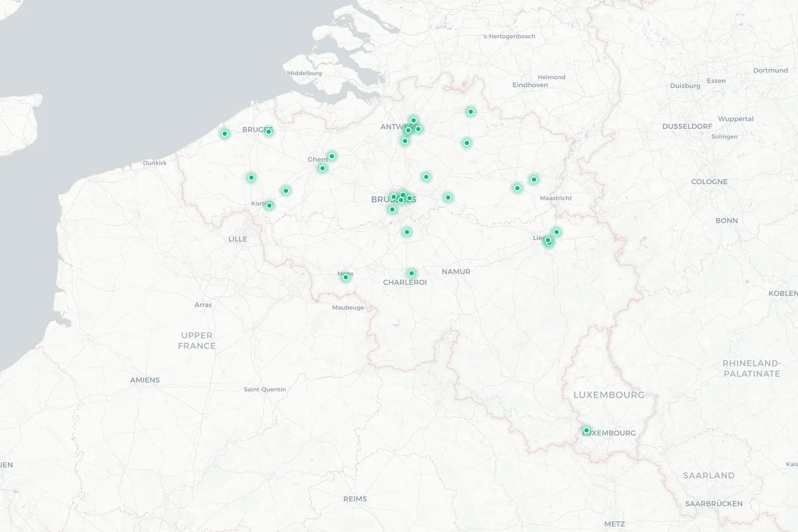Viewport: 798px width, 532px height.
Task: Select the green marker on the Bruges label
Action: (x=269, y=132)
